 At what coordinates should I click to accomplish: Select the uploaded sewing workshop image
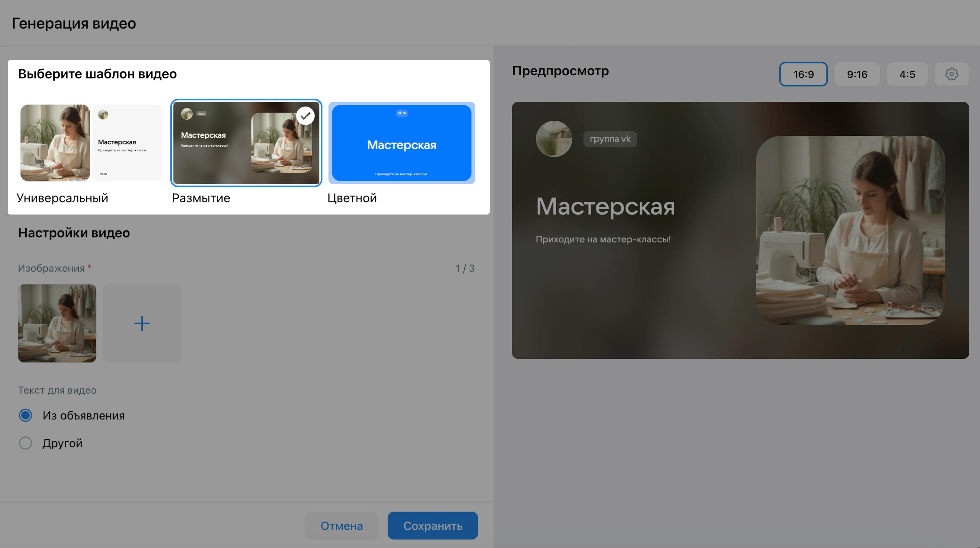pos(57,323)
